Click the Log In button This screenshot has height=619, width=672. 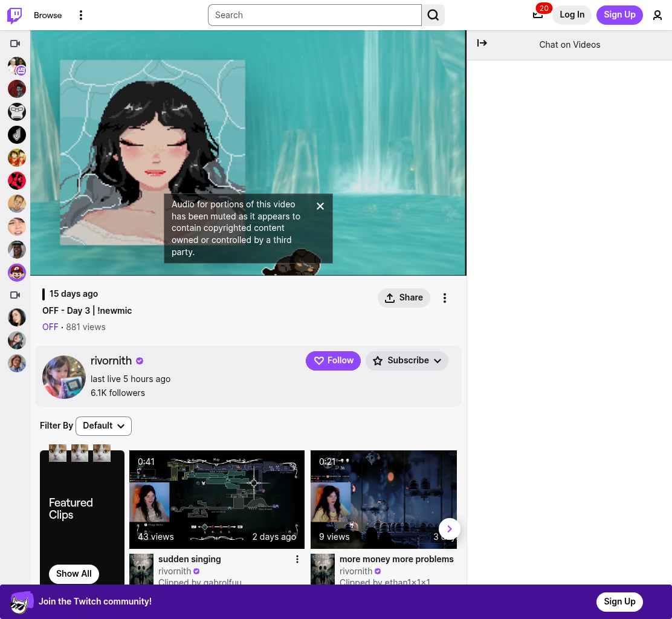point(572,15)
